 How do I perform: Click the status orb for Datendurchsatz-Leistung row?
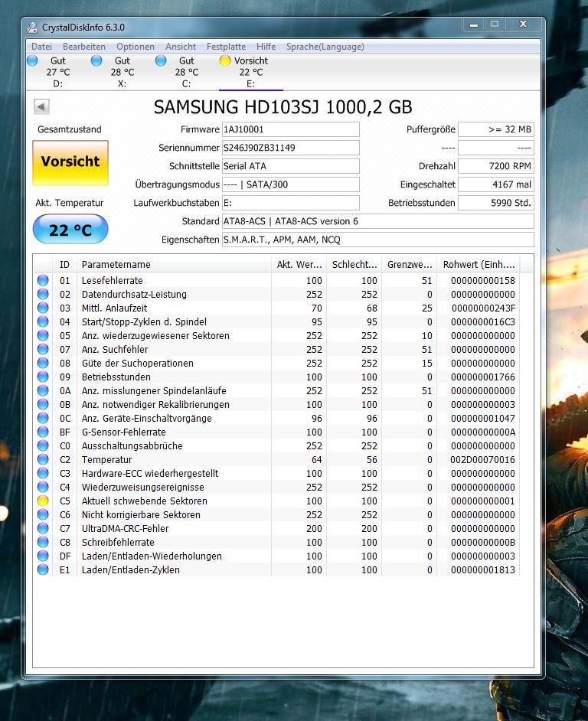coord(43,294)
